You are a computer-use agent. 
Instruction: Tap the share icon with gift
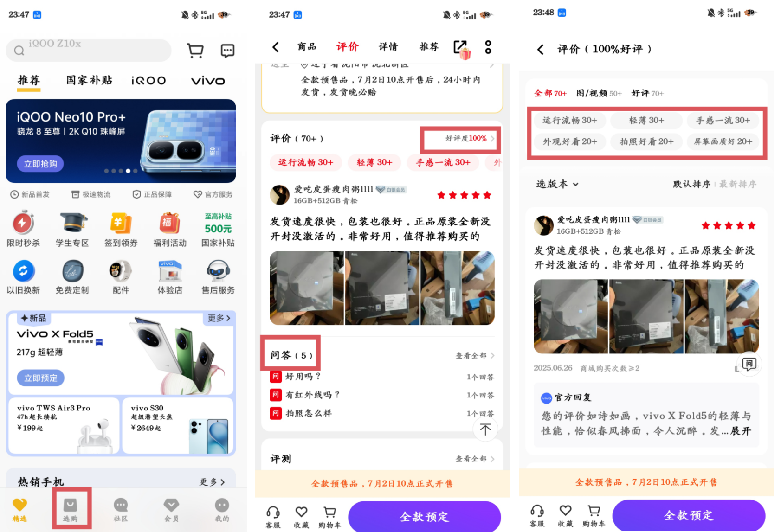462,49
